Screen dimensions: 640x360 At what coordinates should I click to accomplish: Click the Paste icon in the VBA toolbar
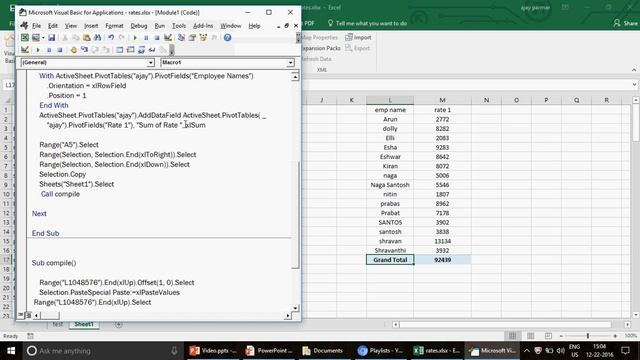[87, 38]
